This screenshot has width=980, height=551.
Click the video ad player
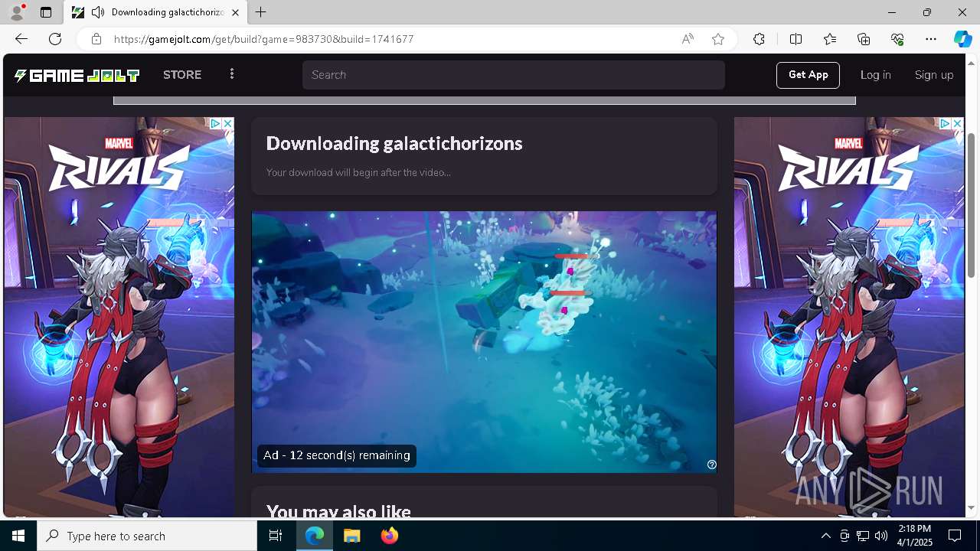tap(484, 342)
